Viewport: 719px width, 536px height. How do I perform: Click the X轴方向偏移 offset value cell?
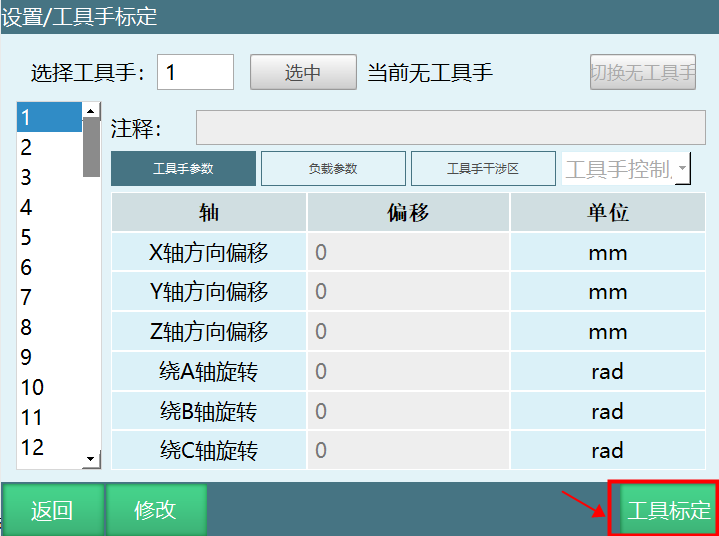[408, 253]
